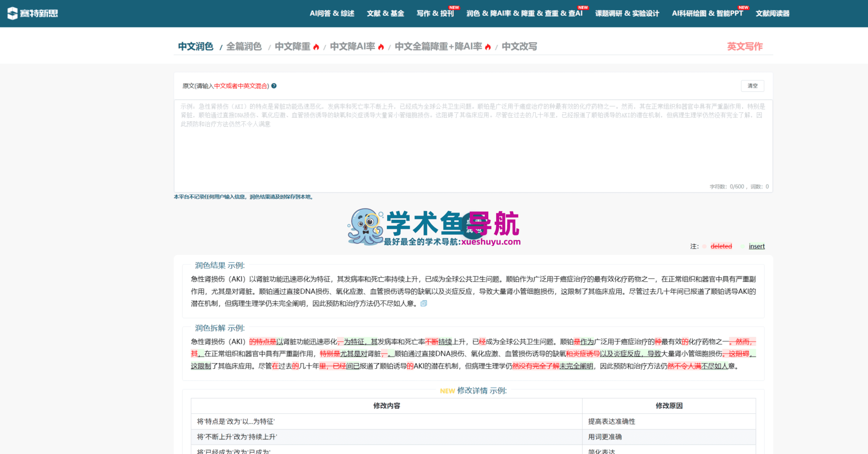This screenshot has height=454, width=868.
Task: Click the 赛特新思 brand name text
Action: pos(39,14)
